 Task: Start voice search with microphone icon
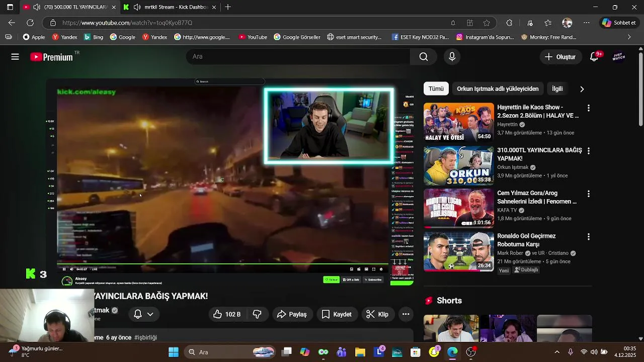(452, 57)
